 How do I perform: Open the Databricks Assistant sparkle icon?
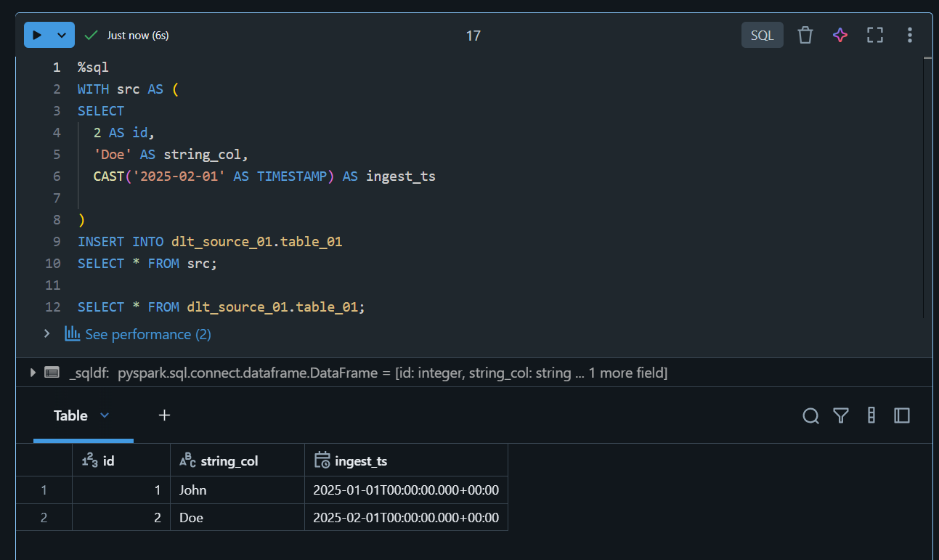(840, 34)
